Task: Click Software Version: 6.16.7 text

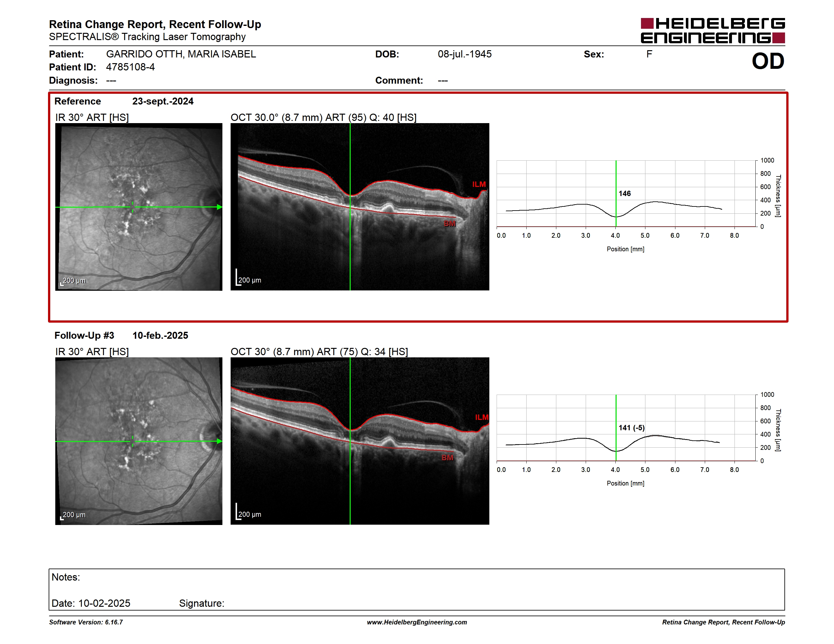Action: [86, 622]
